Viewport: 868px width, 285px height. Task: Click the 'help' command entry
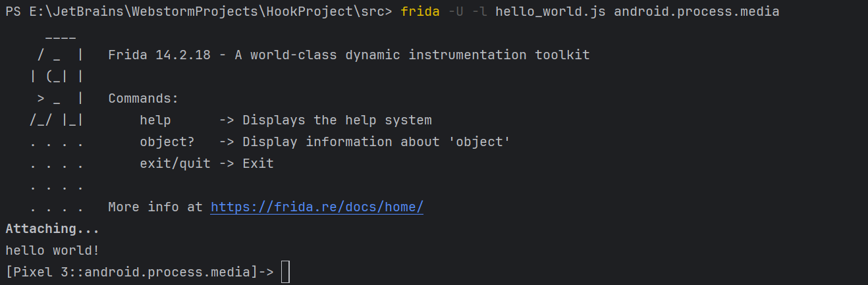[x=155, y=120]
